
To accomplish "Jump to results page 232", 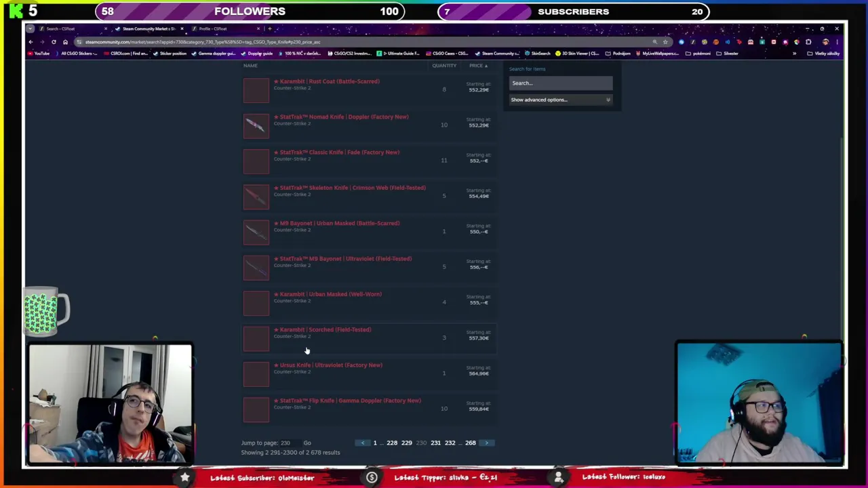I will pos(450,443).
